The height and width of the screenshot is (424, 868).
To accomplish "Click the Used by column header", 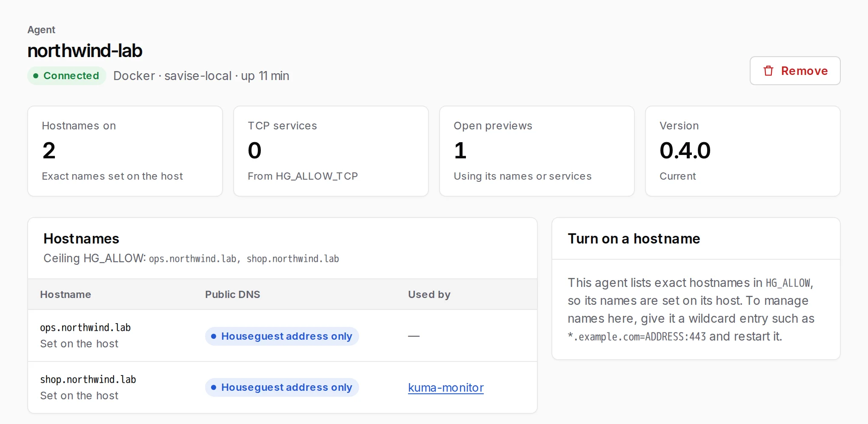I will [429, 295].
